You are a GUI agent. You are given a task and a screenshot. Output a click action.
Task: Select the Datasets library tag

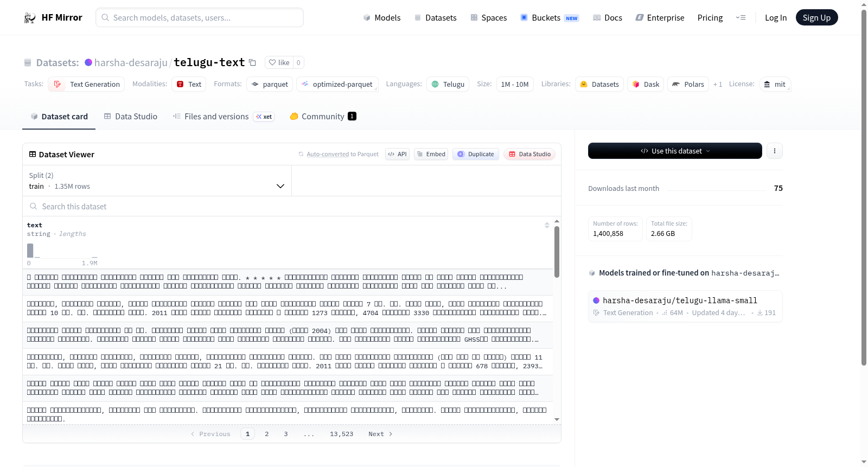(x=599, y=84)
